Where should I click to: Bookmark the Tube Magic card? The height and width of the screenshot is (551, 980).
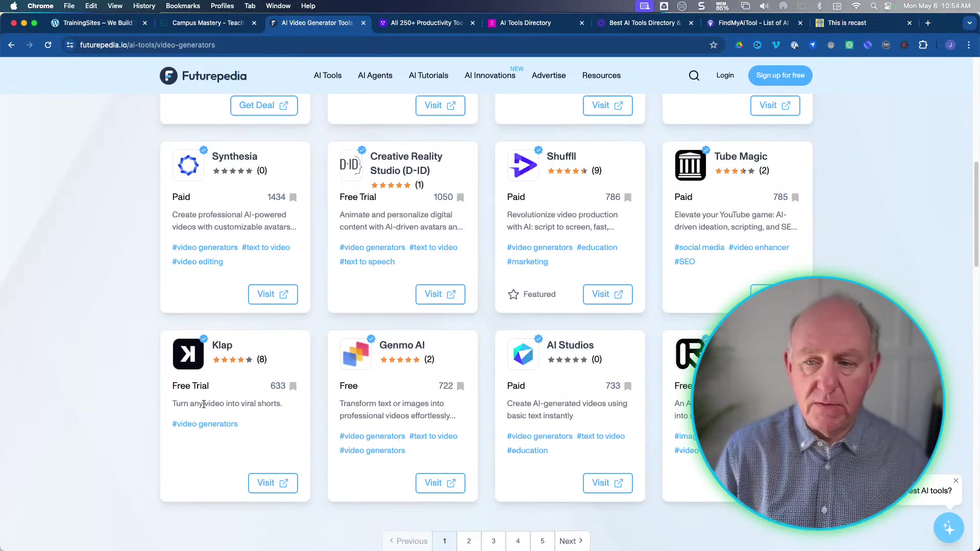click(x=795, y=197)
